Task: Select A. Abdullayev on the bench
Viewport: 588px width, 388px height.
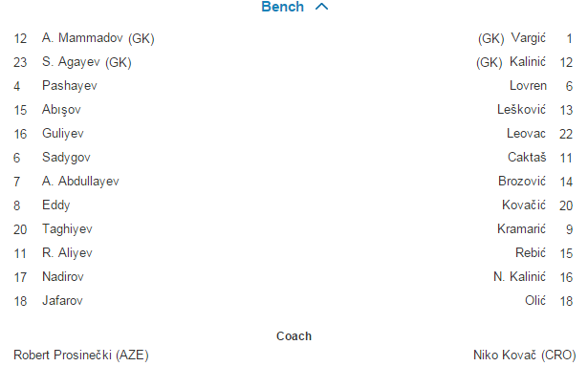Action: (x=80, y=182)
